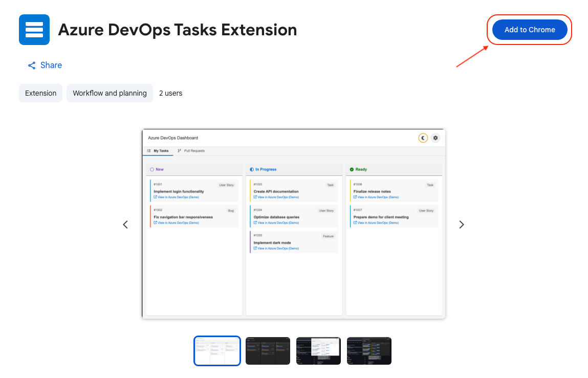
Task: Select the Extension category chip
Action: tap(40, 93)
